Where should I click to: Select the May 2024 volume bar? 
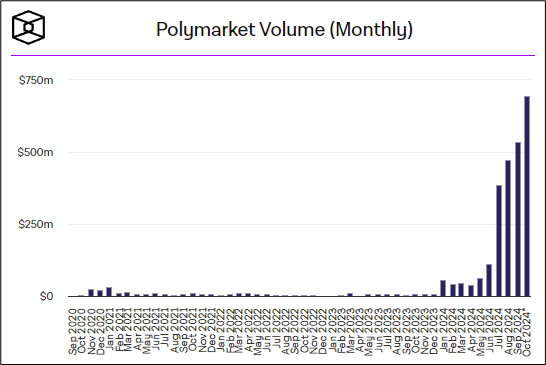tap(480, 287)
